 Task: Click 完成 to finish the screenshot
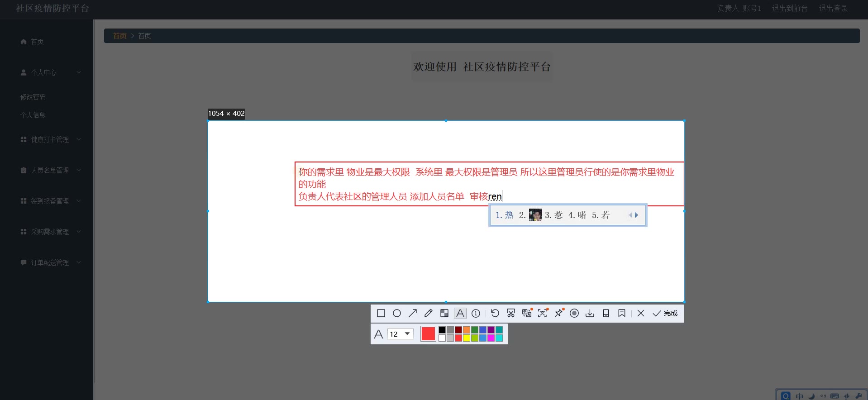pos(665,313)
